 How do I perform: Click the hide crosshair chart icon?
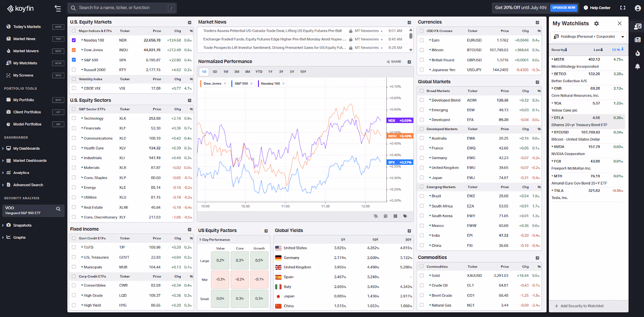click(376, 216)
